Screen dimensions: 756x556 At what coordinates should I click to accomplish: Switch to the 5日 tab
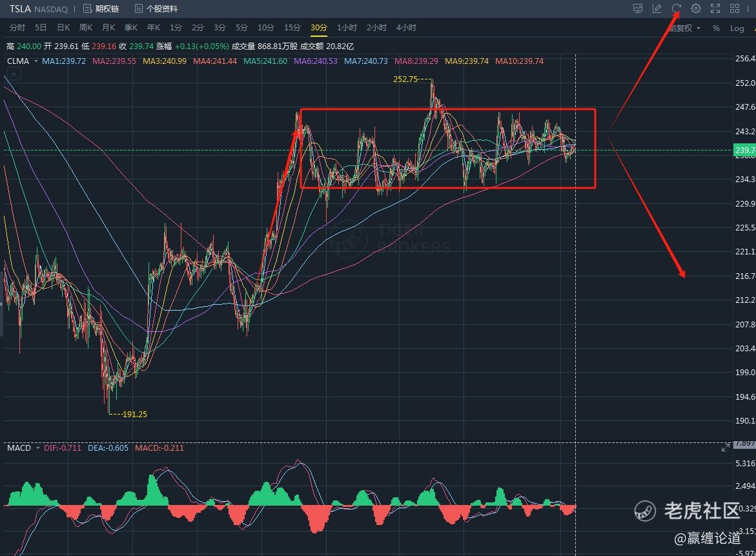[41, 28]
